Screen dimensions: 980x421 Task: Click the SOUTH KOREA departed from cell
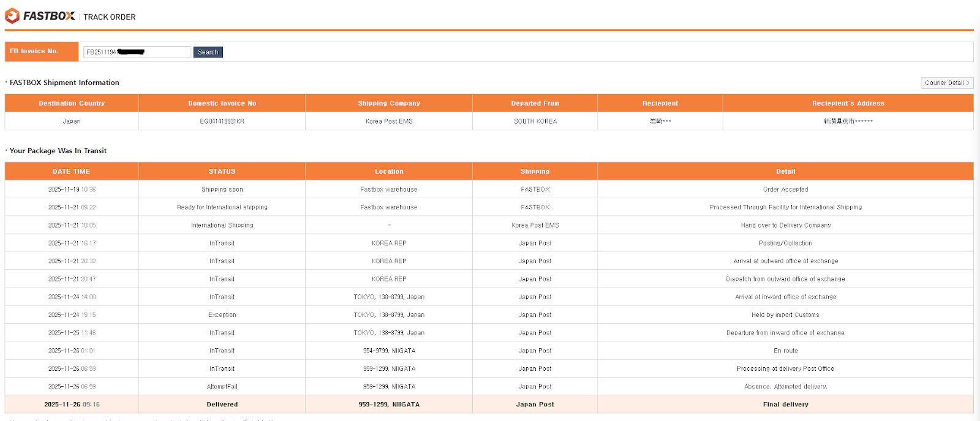tap(535, 121)
